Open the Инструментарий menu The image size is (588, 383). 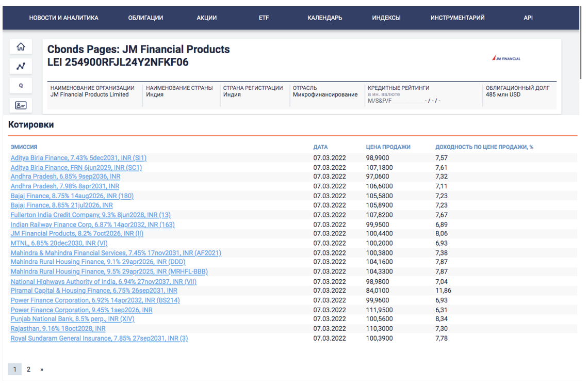[457, 18]
